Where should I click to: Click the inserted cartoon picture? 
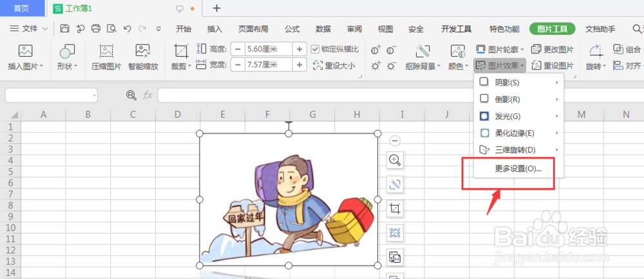click(289, 199)
